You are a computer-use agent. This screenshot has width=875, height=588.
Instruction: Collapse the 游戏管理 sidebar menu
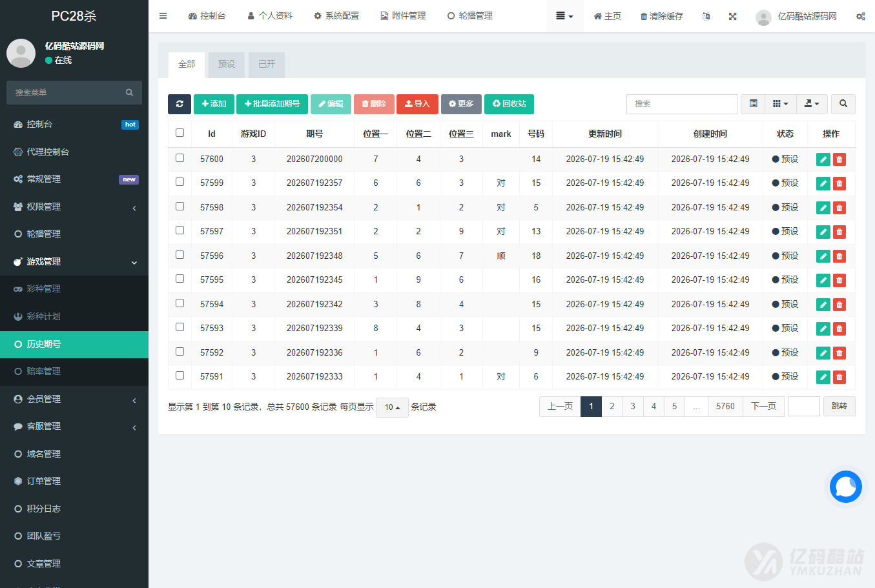pos(74,261)
